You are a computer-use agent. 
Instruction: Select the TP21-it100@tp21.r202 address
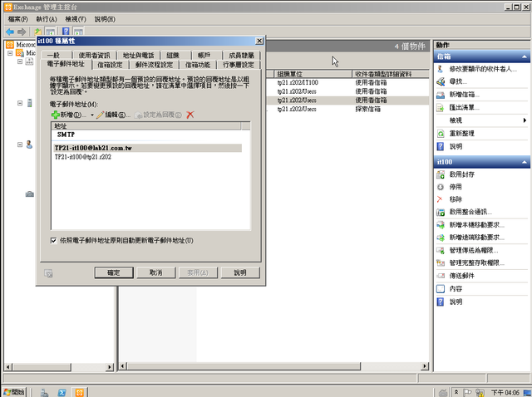[x=83, y=157]
